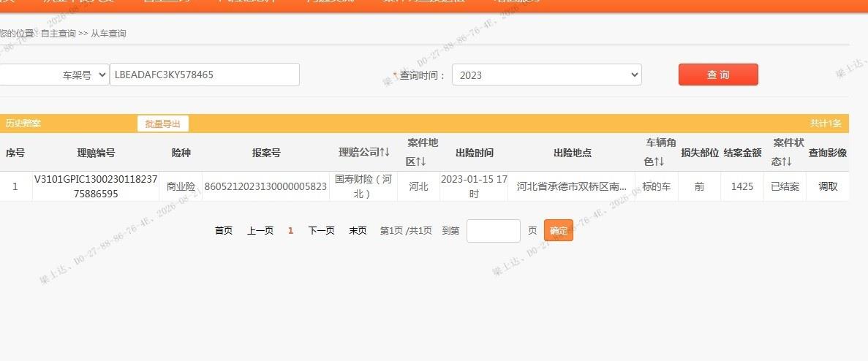Click the 2023-01-15 17时 cell
868x361 pixels.
click(474, 186)
